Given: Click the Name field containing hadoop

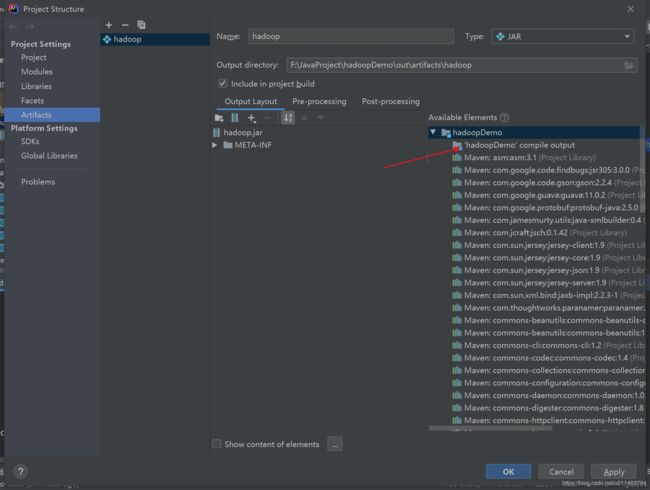Looking at the screenshot, I should (x=351, y=36).
